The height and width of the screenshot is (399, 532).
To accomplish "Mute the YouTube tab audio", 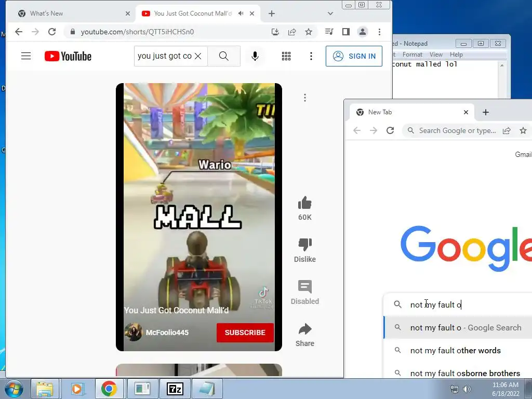I will tap(241, 13).
